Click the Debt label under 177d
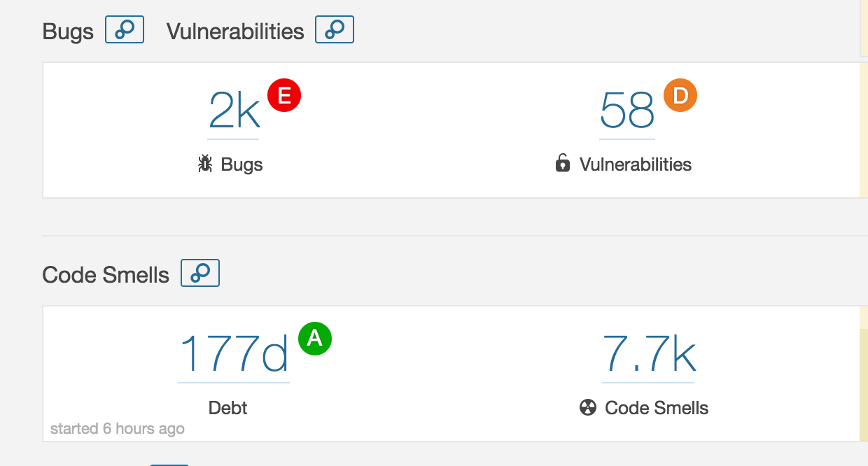868x466 pixels. click(x=228, y=408)
